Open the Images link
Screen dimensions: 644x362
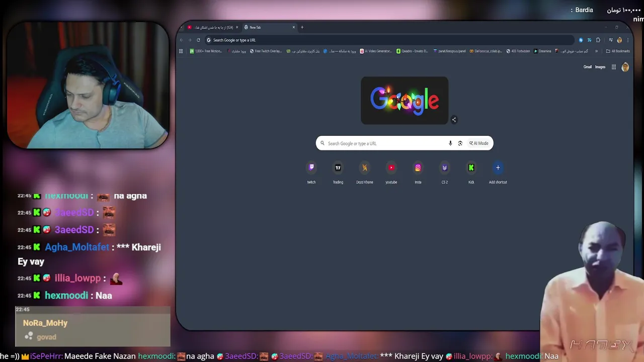(x=600, y=67)
